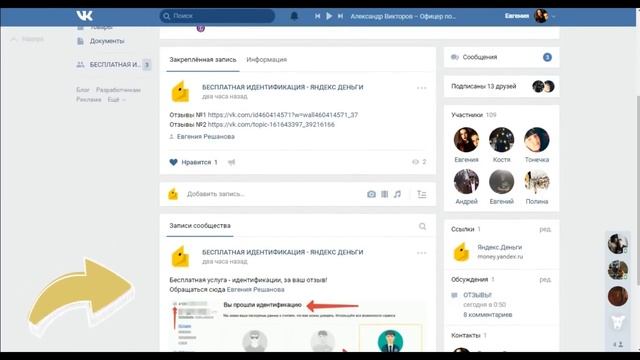
Task: Open the notifications bell
Action: 294,16
